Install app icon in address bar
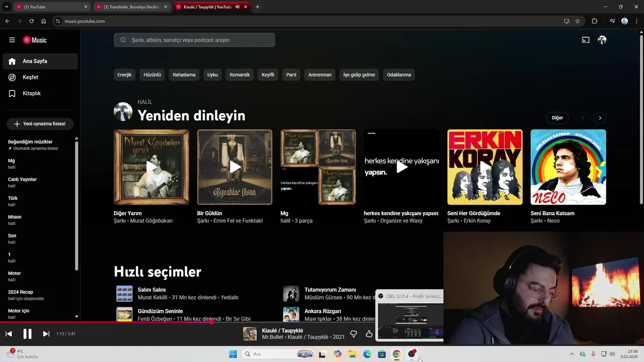 pyautogui.click(x=567, y=21)
